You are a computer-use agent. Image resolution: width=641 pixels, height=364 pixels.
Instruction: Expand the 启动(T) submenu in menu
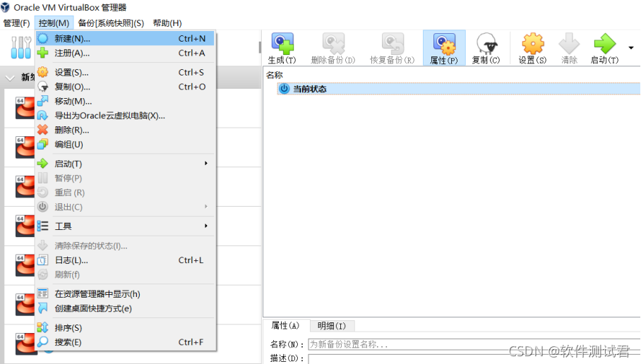tap(125, 164)
